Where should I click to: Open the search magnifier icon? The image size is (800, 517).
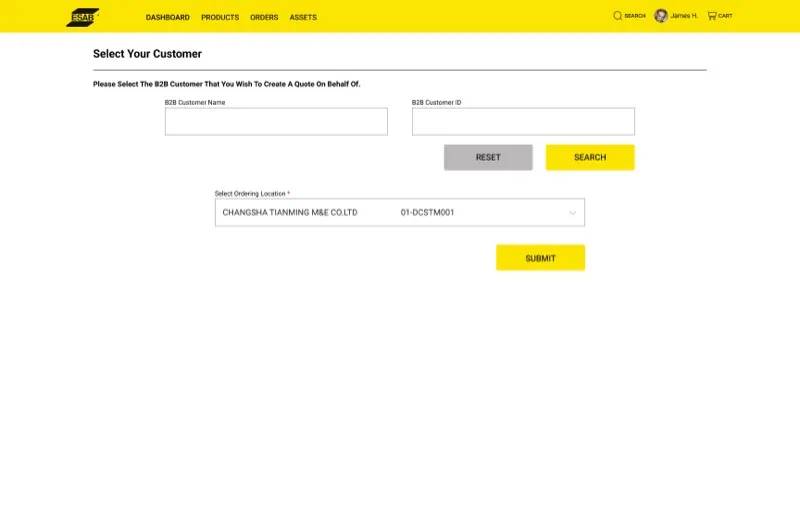click(x=617, y=16)
